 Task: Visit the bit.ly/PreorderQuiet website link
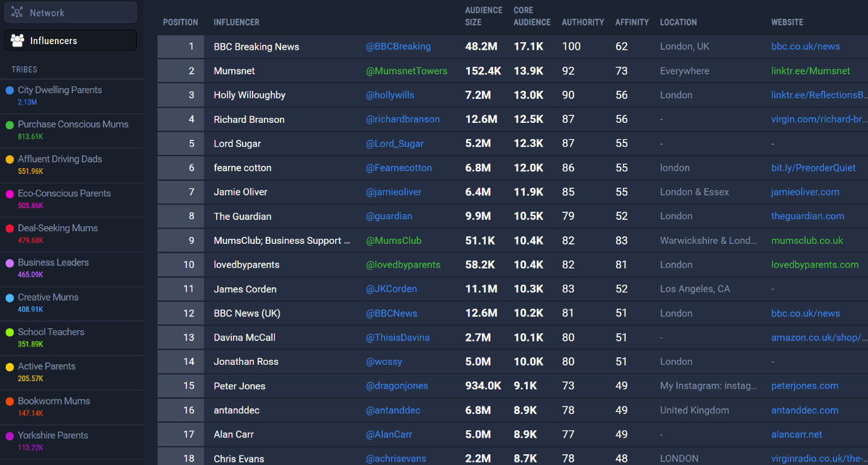[813, 168]
